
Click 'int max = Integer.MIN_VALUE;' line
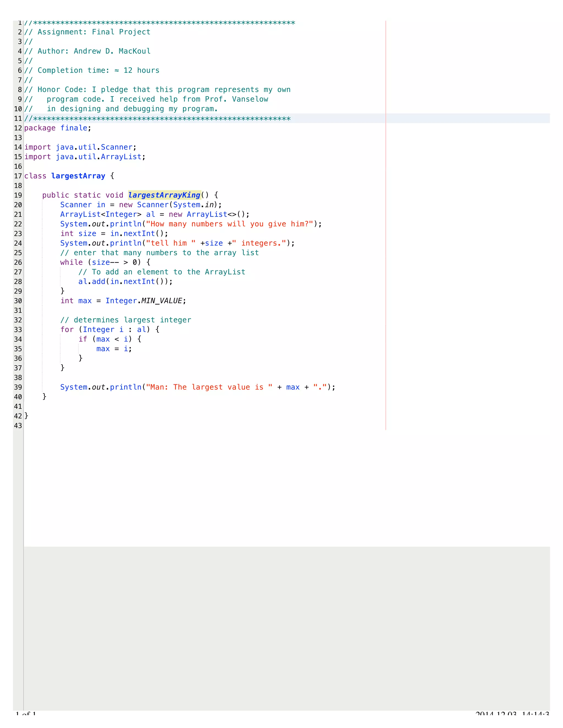pos(123,301)
